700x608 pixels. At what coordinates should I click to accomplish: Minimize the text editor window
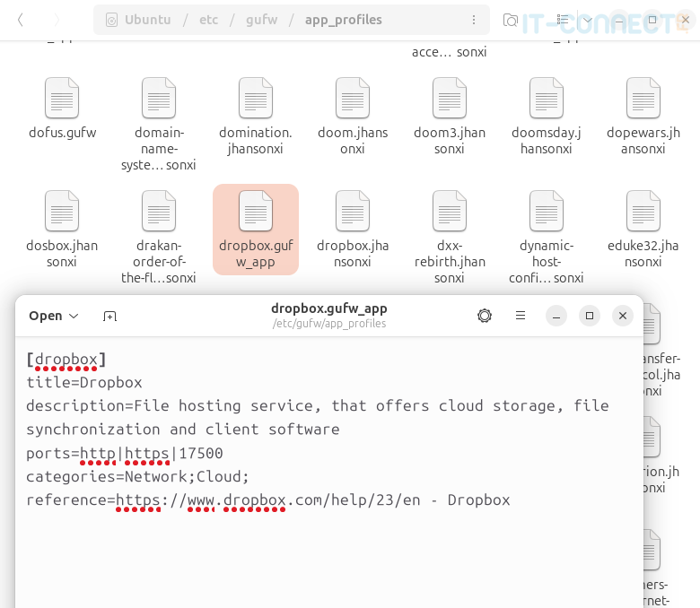556,316
